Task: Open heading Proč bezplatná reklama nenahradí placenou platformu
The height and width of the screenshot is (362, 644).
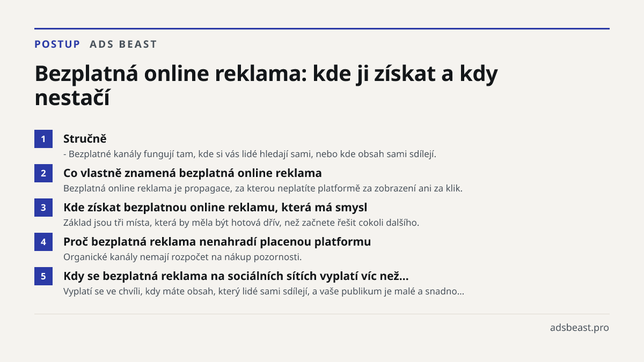Action: tap(217, 241)
